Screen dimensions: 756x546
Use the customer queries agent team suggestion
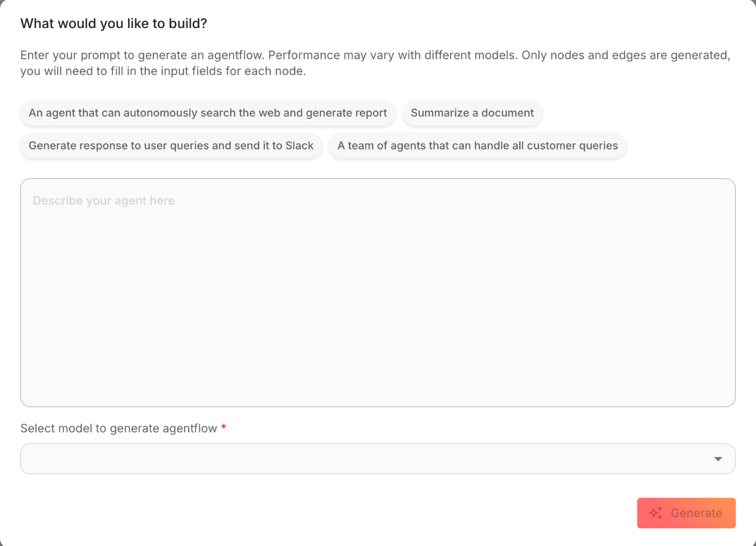click(477, 146)
